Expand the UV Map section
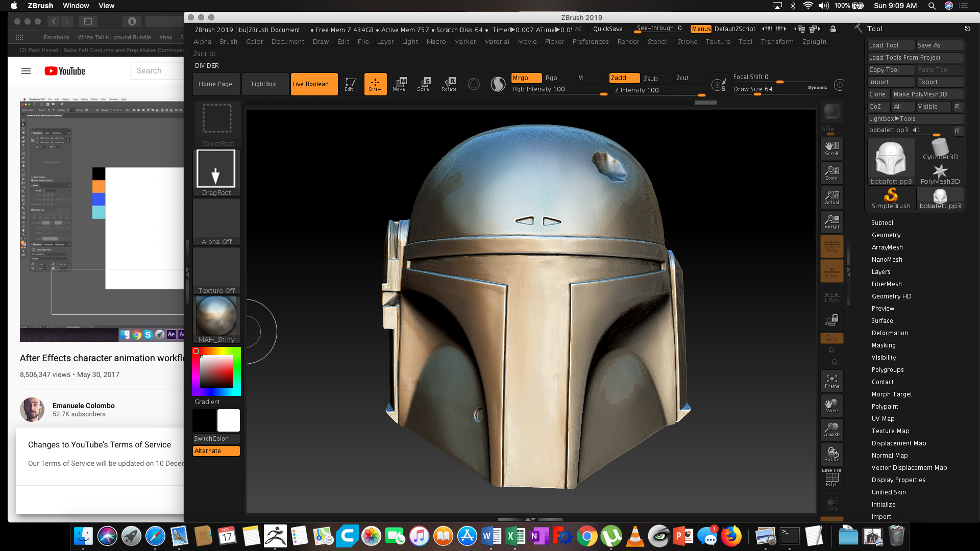Image resolution: width=980 pixels, height=551 pixels. [883, 419]
